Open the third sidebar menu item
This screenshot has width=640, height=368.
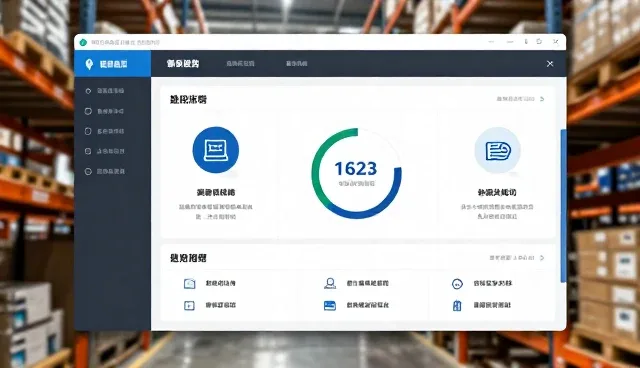click(x=104, y=131)
